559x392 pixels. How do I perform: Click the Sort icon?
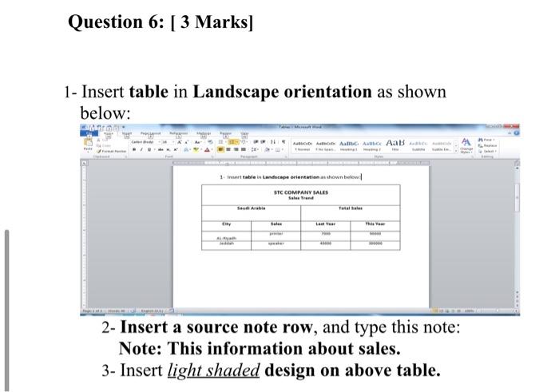[273, 142]
